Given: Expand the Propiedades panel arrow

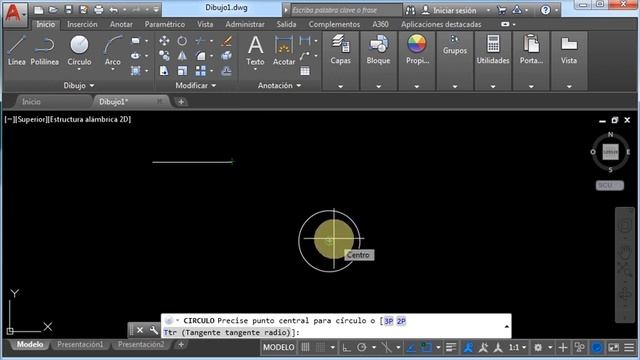Looking at the screenshot, I should (416, 86).
